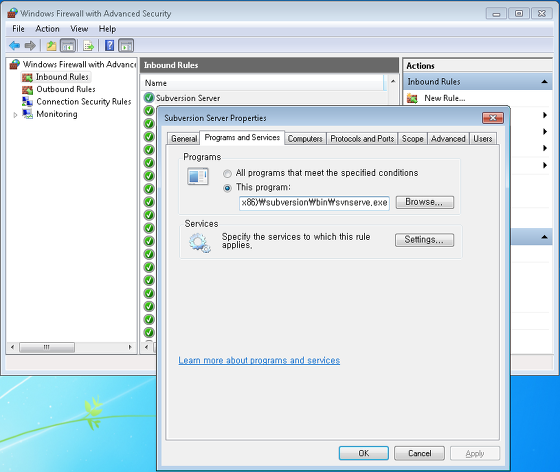Viewport: 560px width, 472px height.
Task: Open Learn more about programs and services link
Action: click(x=259, y=361)
